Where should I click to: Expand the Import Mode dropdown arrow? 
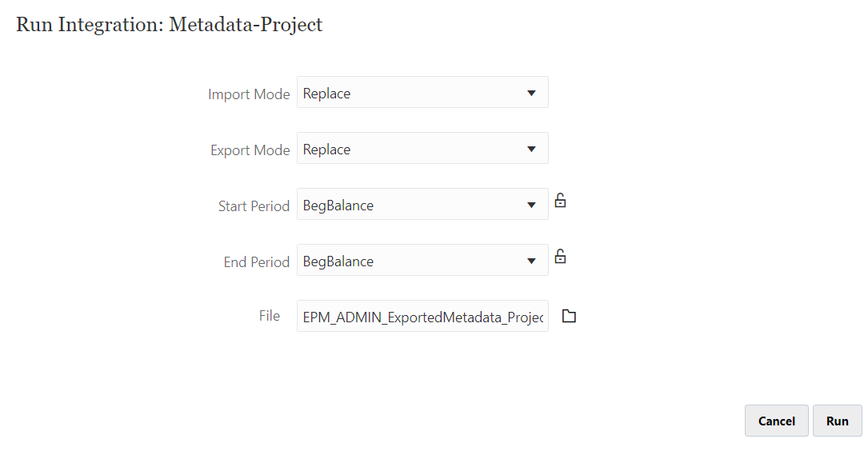coord(531,93)
